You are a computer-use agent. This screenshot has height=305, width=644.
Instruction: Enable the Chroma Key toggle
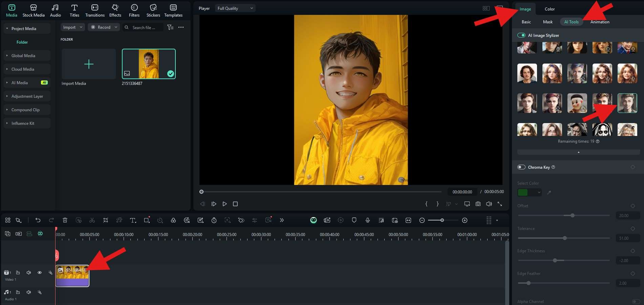[521, 167]
